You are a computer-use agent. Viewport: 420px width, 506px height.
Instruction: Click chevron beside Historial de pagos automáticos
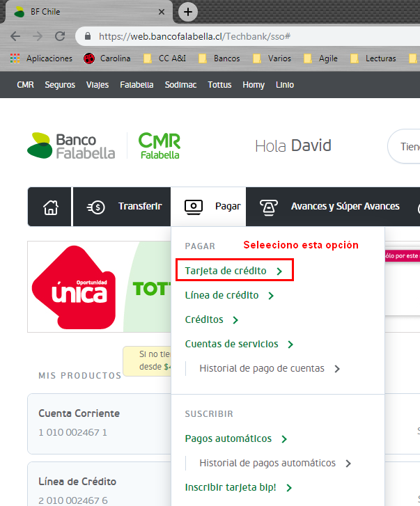pyautogui.click(x=348, y=464)
